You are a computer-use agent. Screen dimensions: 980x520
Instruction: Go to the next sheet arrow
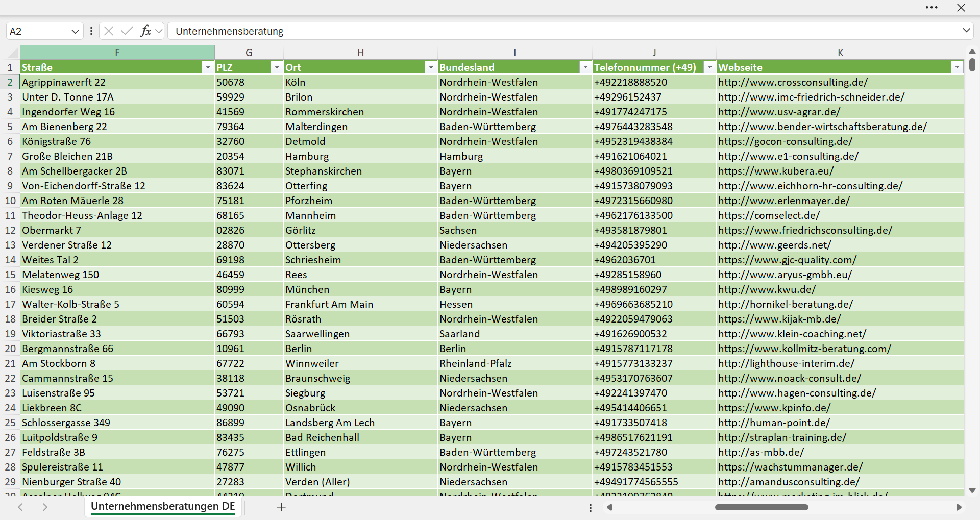pyautogui.click(x=45, y=507)
